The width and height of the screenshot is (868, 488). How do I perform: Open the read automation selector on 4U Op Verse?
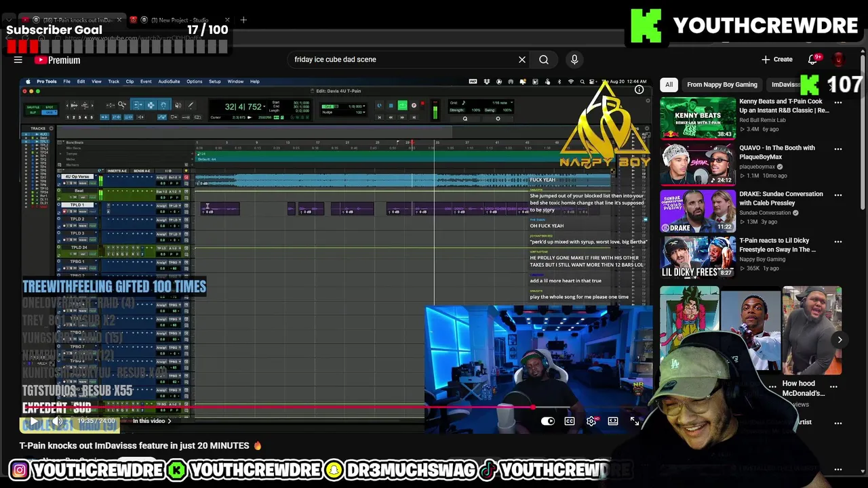tap(93, 183)
